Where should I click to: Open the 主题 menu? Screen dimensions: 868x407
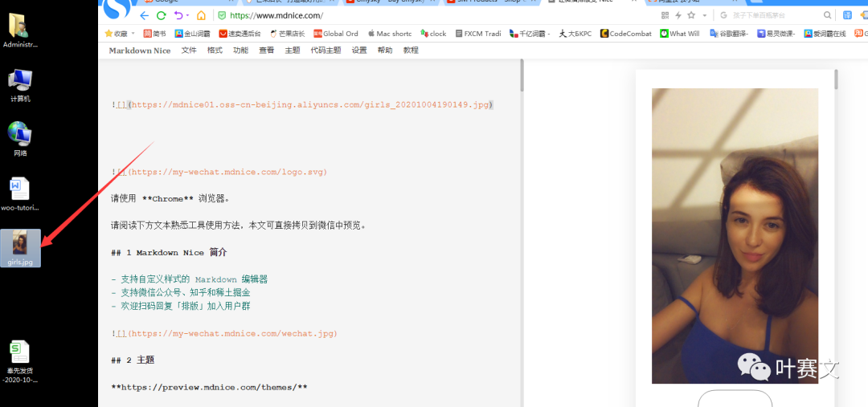pos(293,51)
